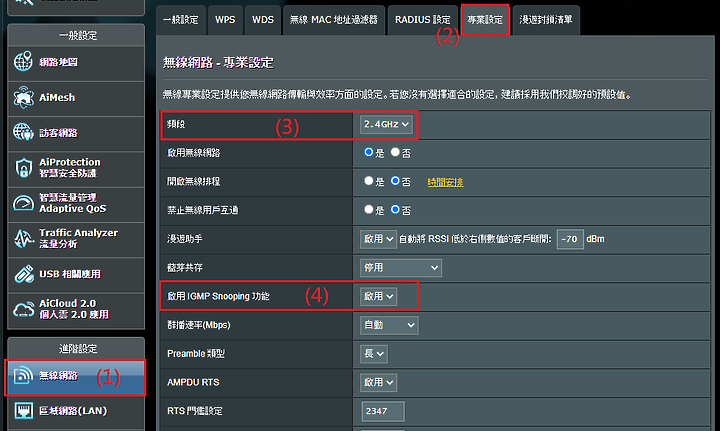Open the 無線 MAC 地址過濾器 tab
This screenshot has height=431, width=720.
pos(334,20)
